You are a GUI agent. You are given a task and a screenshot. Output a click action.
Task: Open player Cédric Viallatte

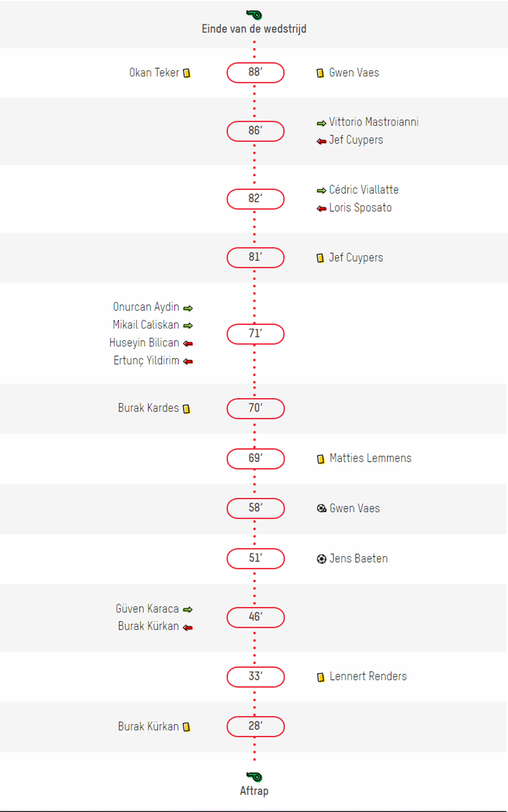click(x=364, y=190)
